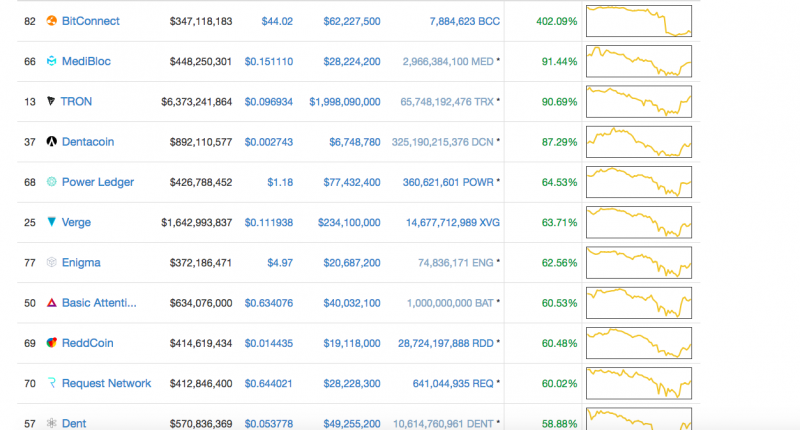Click circulating supply 641,044,935 REQ
The width and height of the screenshot is (800, 430).
coord(453,384)
